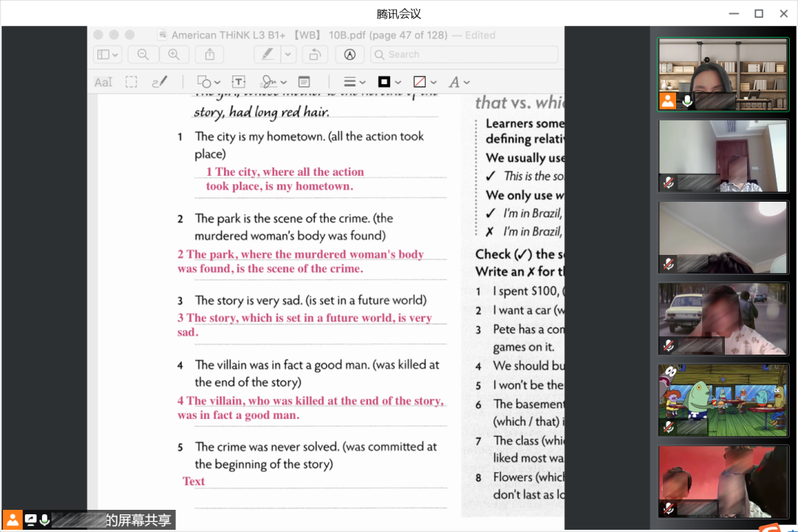The image size is (798, 532).
Task: Toggle the Markup toolbar button
Action: pos(349,55)
